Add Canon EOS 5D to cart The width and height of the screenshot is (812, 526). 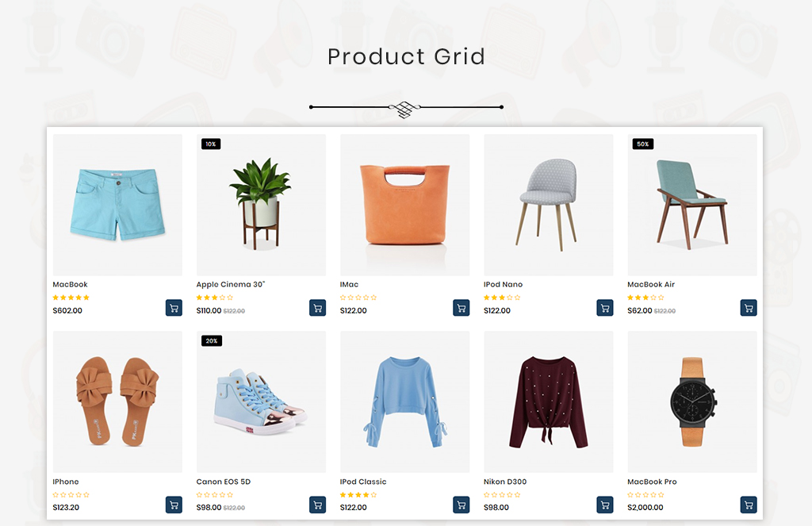click(x=317, y=505)
